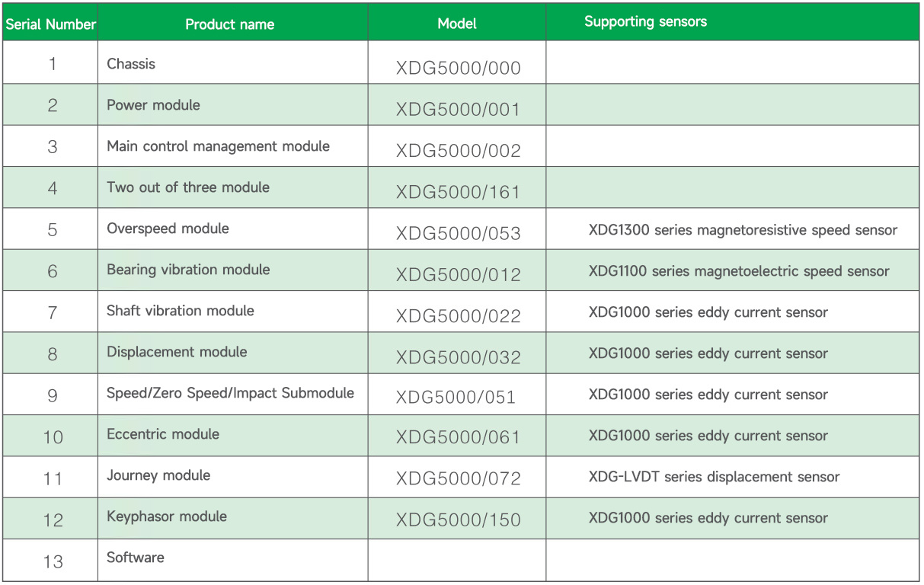Viewport: 924px width, 585px height.
Task: Click XDG1300 series magnetoresistive speed sensor
Action: point(743,230)
